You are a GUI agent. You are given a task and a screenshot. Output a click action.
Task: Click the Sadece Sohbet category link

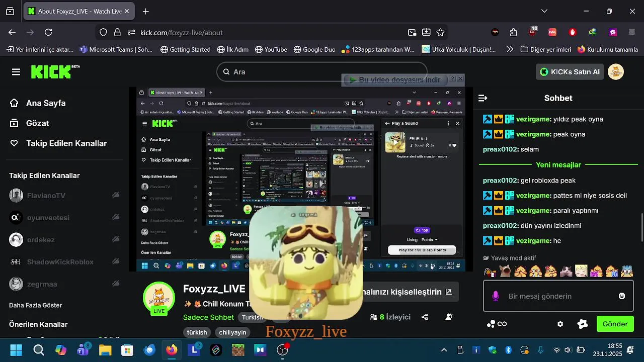(x=208, y=317)
